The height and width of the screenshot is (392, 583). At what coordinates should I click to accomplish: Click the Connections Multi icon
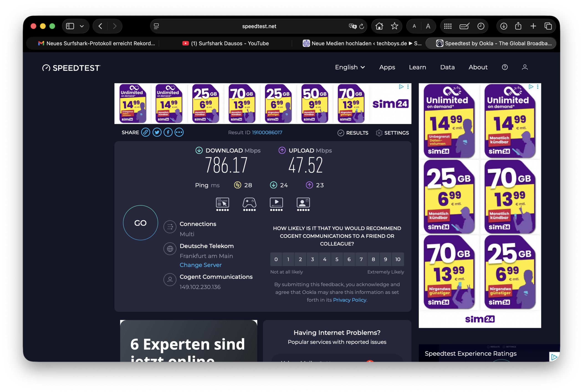[x=170, y=227]
